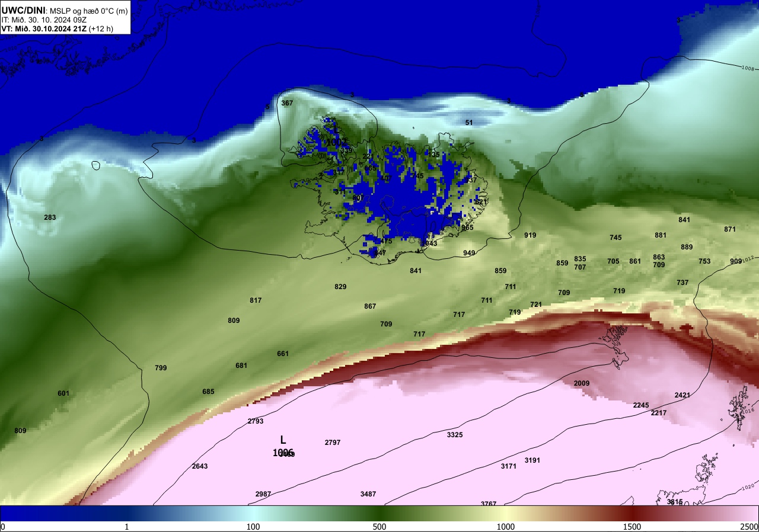The width and height of the screenshot is (759, 532).
Task: Click the 881 height value
Action: tap(661, 235)
